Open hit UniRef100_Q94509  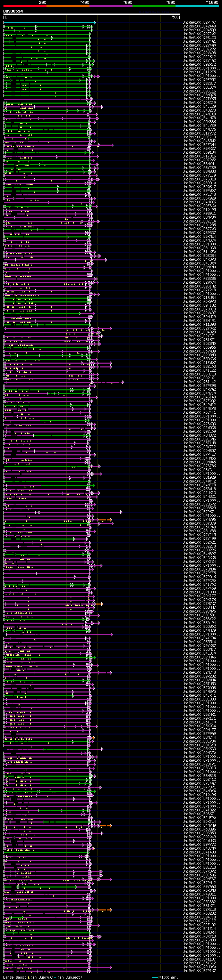199,31
